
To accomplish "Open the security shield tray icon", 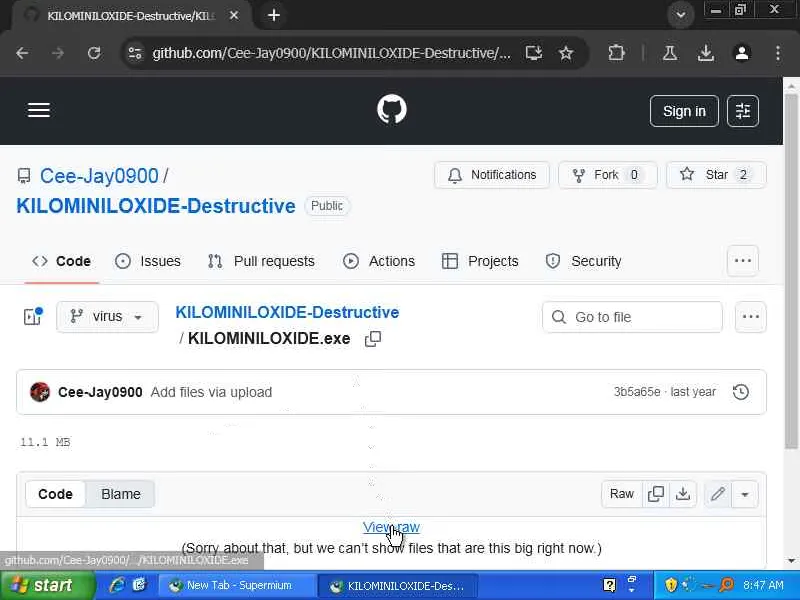I will 670,585.
